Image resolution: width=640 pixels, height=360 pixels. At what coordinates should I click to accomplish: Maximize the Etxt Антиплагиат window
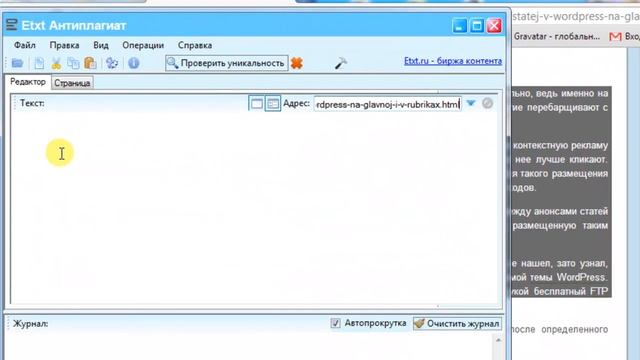[x=477, y=26]
